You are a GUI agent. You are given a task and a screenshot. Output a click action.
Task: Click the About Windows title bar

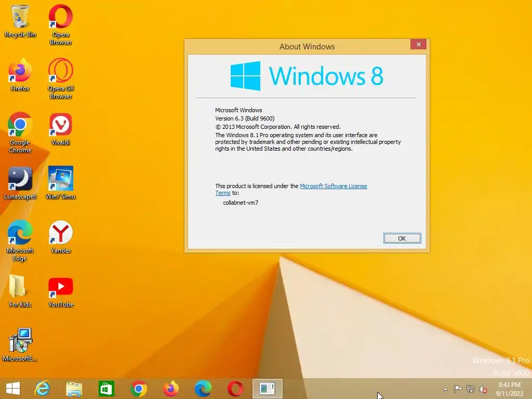tap(307, 46)
